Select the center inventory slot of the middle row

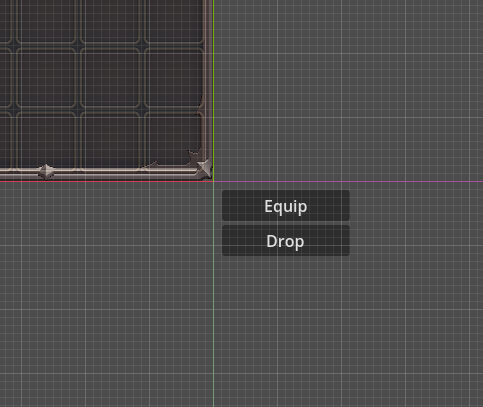[x=110, y=77]
